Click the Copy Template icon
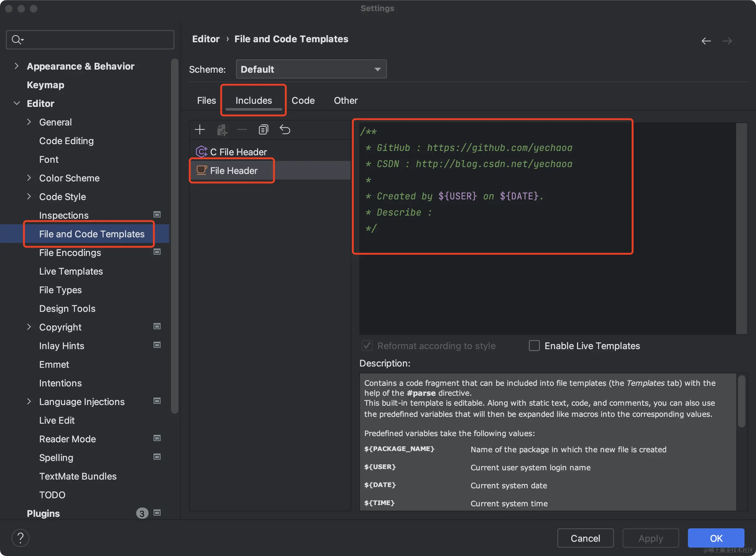The height and width of the screenshot is (556, 756). pyautogui.click(x=263, y=130)
